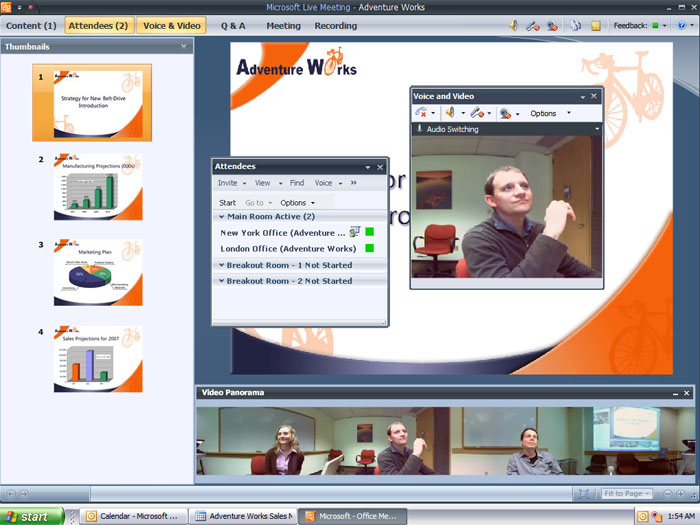Go to the next slide arrow button
The image size is (700, 525).
pyautogui.click(x=24, y=494)
